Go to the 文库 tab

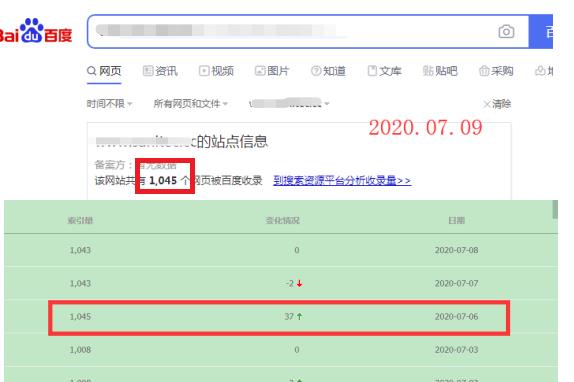pyautogui.click(x=384, y=71)
